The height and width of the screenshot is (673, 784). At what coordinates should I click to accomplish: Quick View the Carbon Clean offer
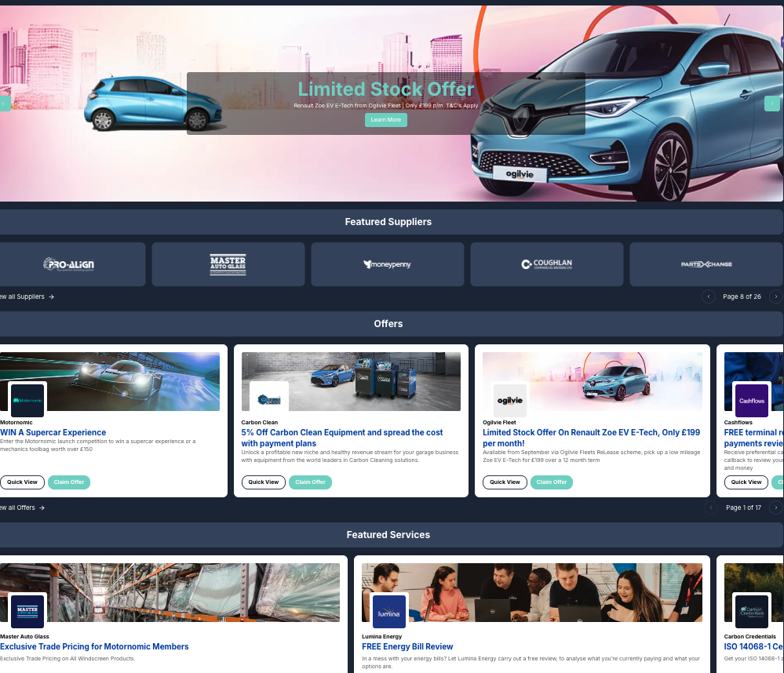click(264, 482)
